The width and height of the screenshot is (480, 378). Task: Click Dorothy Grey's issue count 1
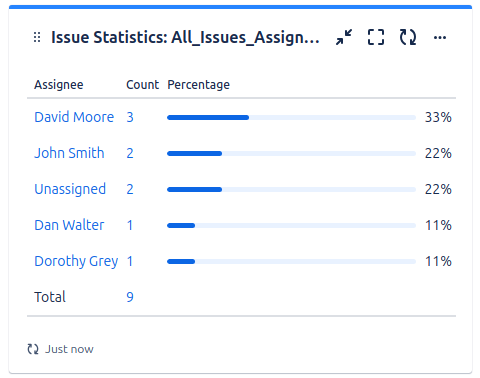[130, 261]
